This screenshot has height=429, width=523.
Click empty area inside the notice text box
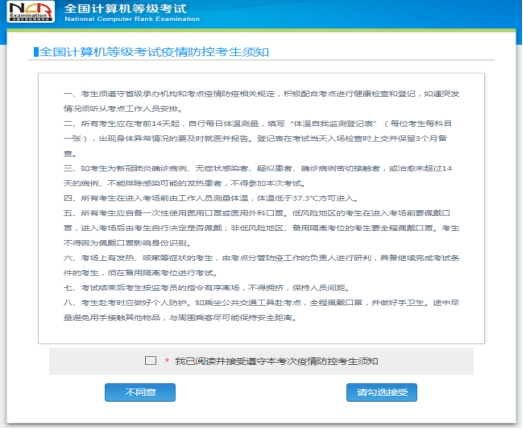pos(261,332)
